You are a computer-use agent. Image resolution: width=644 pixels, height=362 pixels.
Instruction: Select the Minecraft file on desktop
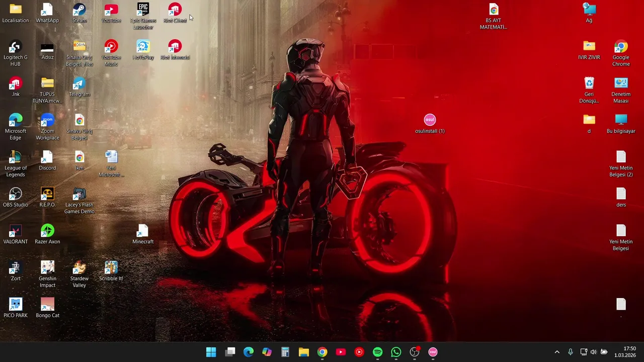(143, 234)
